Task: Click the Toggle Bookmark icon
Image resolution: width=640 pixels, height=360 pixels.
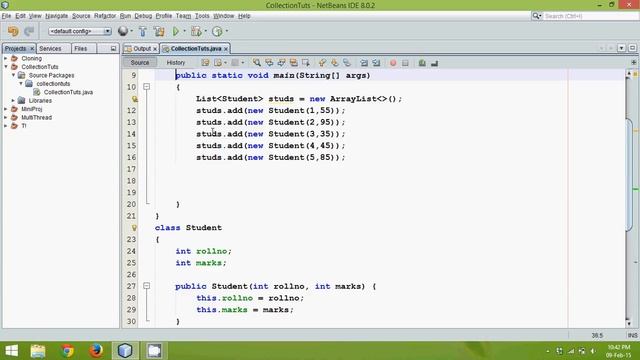Action: (347, 62)
